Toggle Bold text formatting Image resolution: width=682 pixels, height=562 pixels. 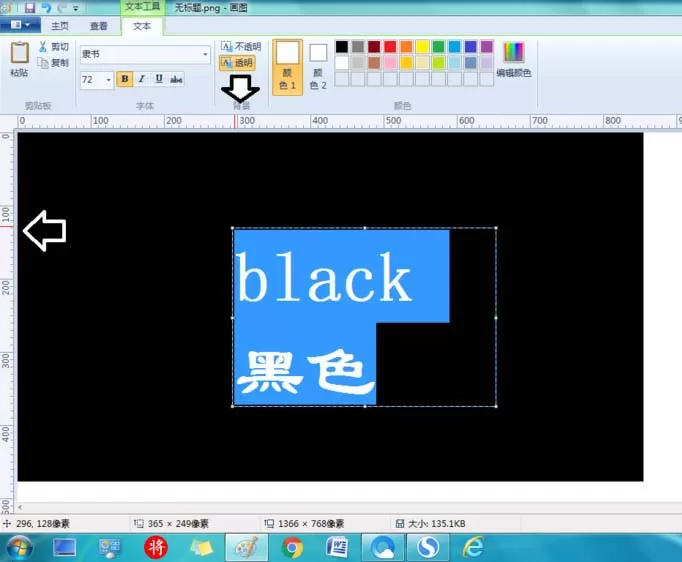(125, 79)
